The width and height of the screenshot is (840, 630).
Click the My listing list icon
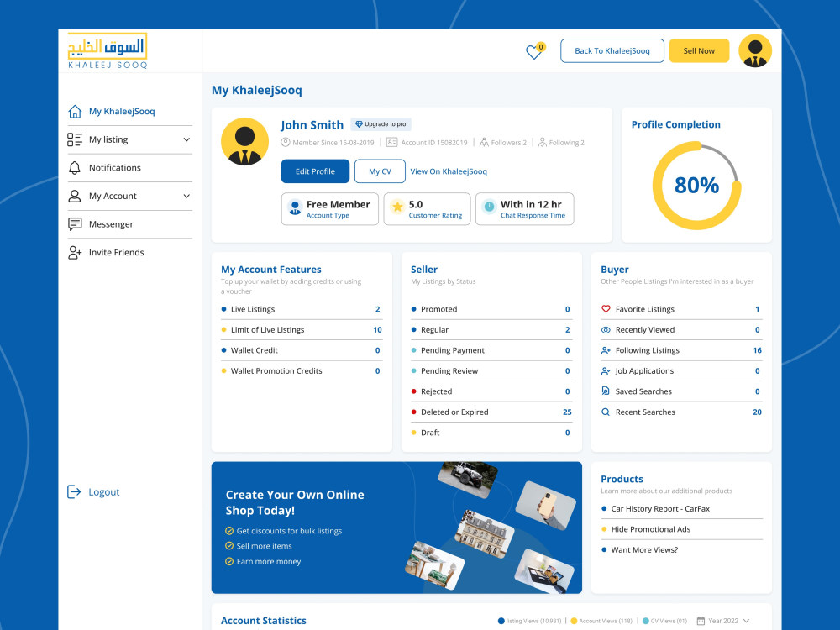75,139
